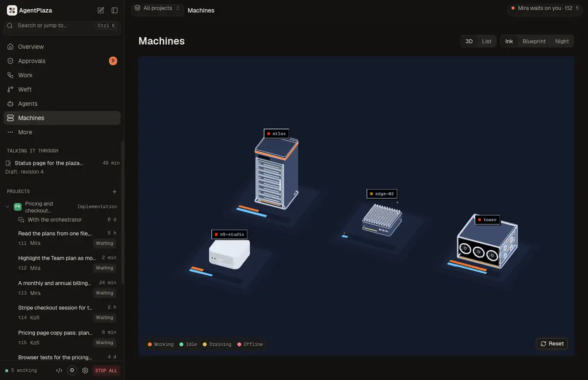Select the Blueprint theme
588x380 pixels.
click(x=534, y=41)
